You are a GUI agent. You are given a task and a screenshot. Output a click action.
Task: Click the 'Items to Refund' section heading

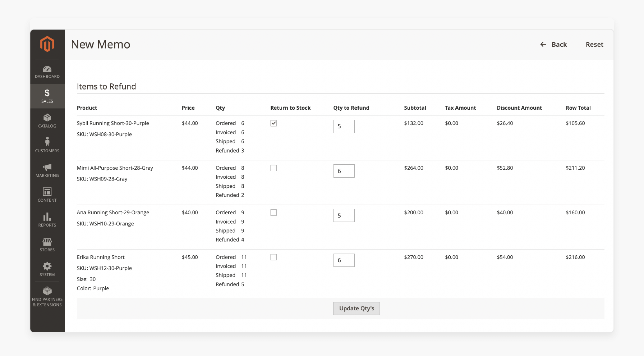106,87
